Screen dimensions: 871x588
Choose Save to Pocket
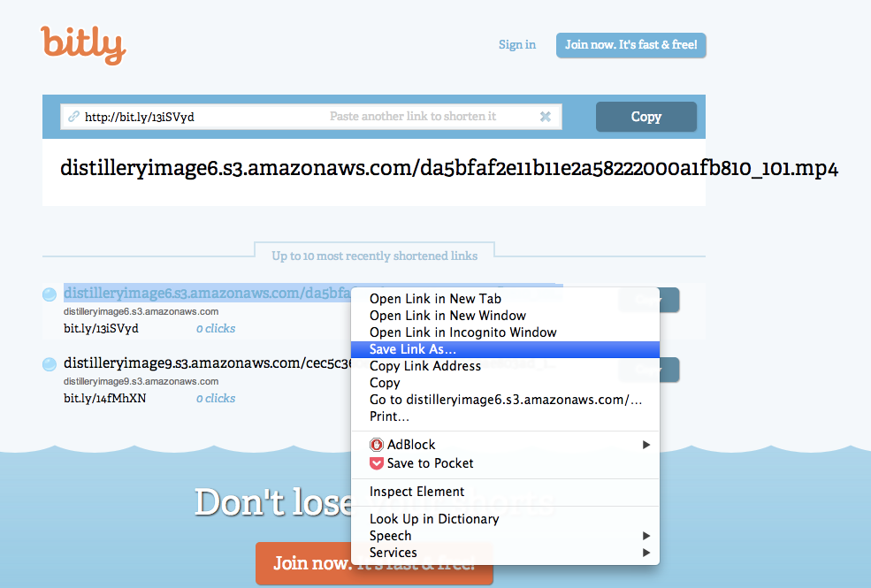click(506, 463)
